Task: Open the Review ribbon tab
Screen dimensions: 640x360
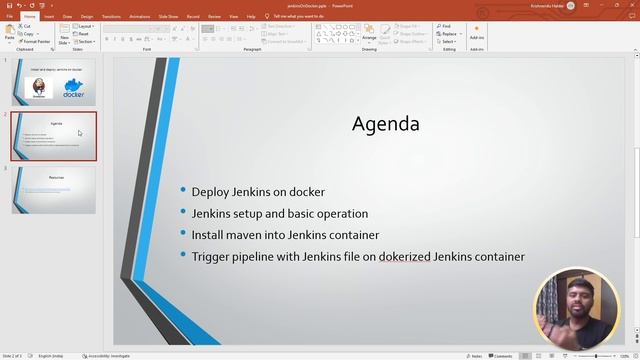Action: 214,17
